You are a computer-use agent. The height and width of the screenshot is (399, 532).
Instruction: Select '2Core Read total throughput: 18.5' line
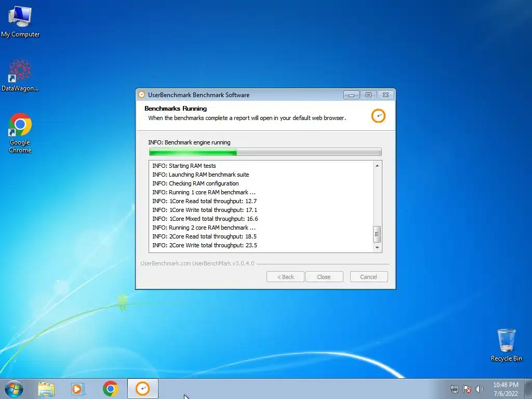205,236
